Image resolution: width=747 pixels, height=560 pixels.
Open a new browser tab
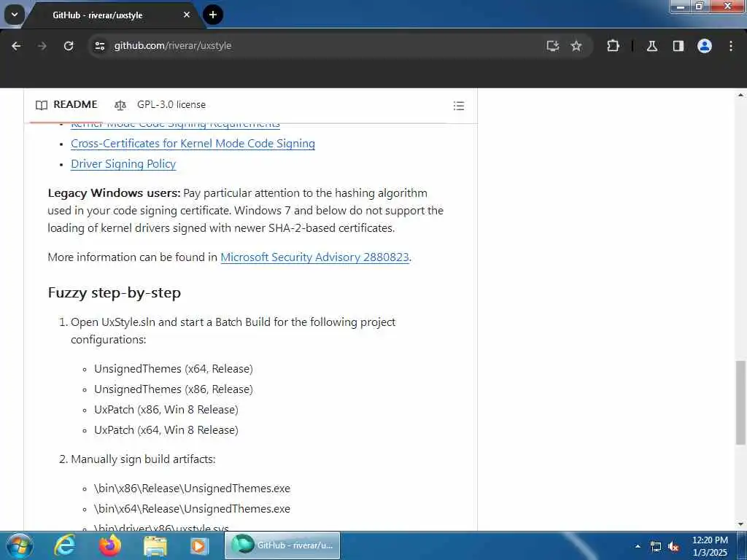[213, 15]
